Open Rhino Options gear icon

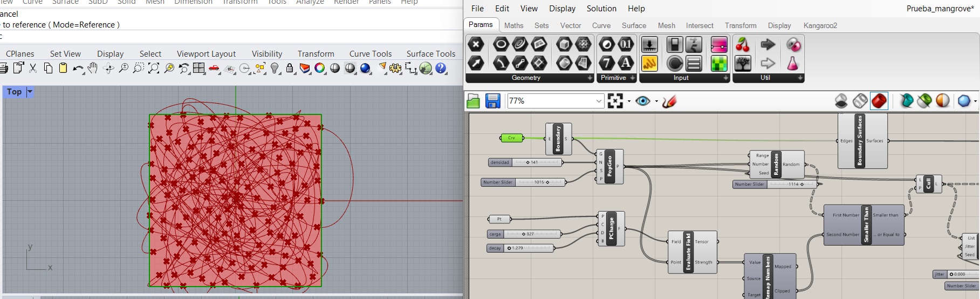(395, 68)
